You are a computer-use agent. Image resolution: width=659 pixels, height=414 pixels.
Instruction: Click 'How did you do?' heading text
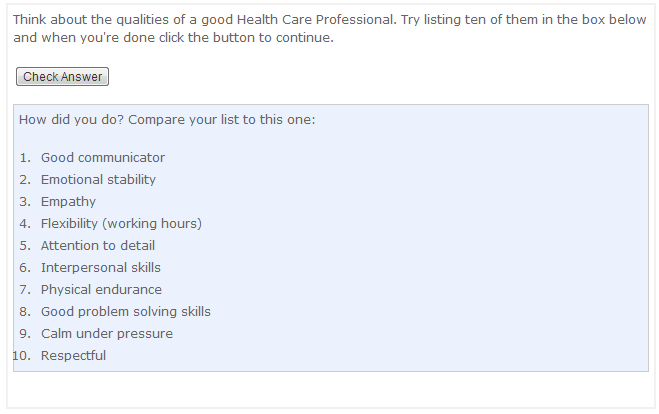pyautogui.click(x=71, y=120)
